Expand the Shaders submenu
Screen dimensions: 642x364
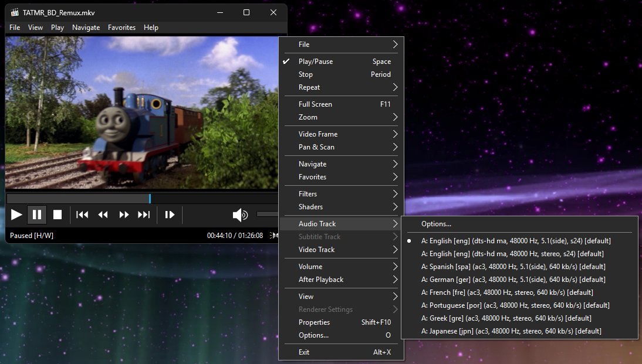point(341,206)
